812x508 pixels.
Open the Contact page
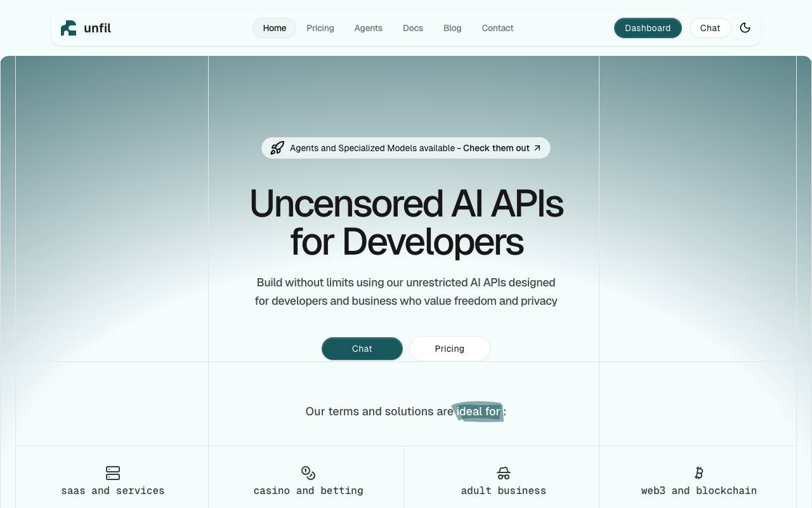pyautogui.click(x=497, y=28)
